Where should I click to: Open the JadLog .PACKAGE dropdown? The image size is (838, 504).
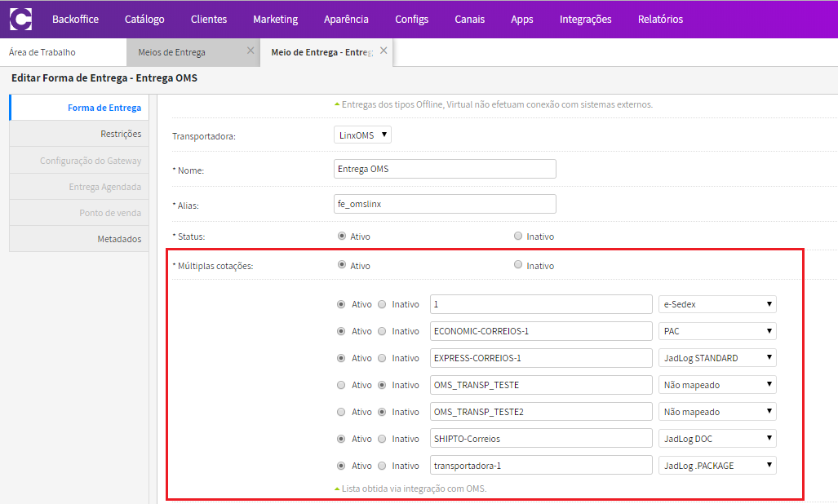[x=717, y=466]
